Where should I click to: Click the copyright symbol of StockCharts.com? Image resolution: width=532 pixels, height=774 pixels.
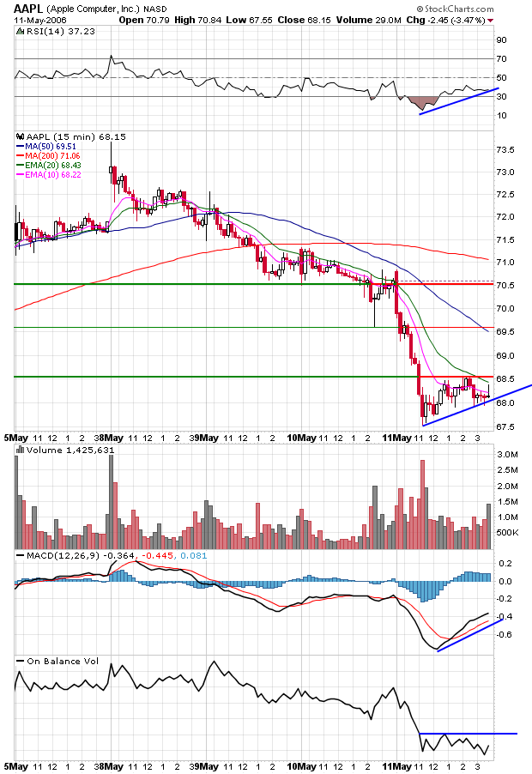(420, 9)
